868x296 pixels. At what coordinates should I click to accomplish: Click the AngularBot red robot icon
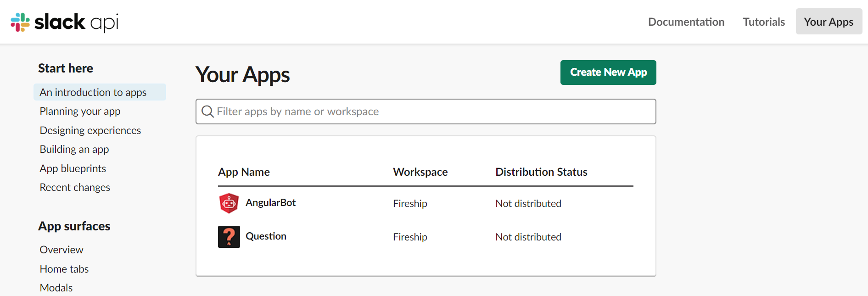pyautogui.click(x=229, y=203)
